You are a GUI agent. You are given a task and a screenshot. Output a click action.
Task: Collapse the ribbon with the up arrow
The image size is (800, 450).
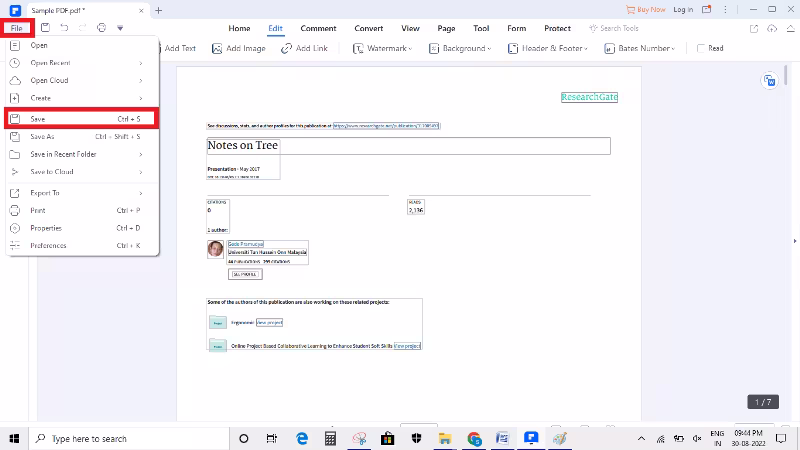coord(790,29)
